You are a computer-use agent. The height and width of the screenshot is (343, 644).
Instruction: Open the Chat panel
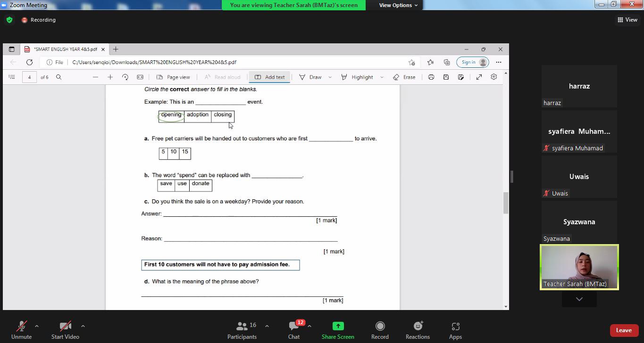click(294, 330)
